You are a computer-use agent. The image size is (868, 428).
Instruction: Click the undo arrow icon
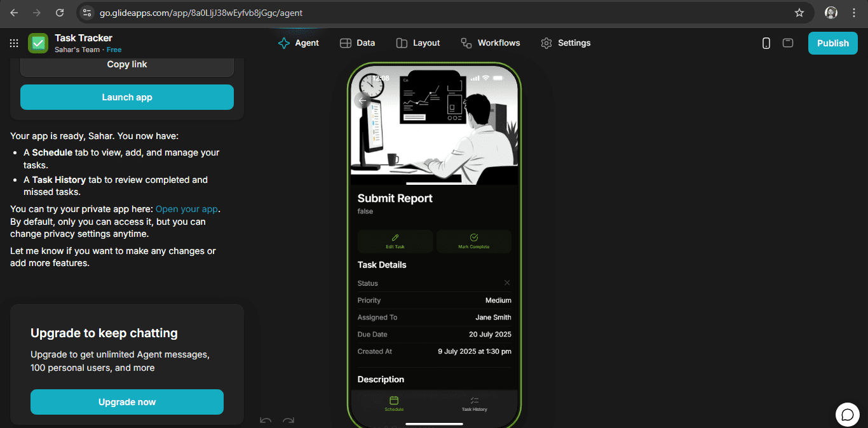266,420
